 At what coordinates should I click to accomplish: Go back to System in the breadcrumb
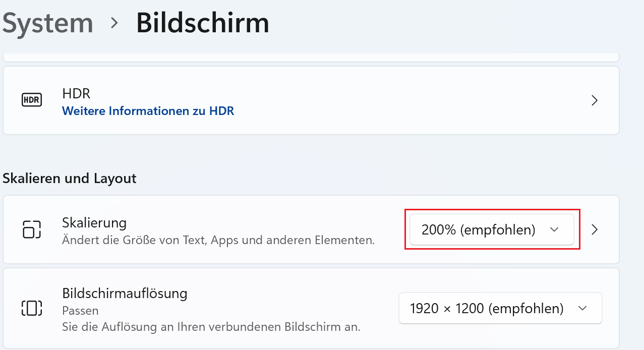48,24
